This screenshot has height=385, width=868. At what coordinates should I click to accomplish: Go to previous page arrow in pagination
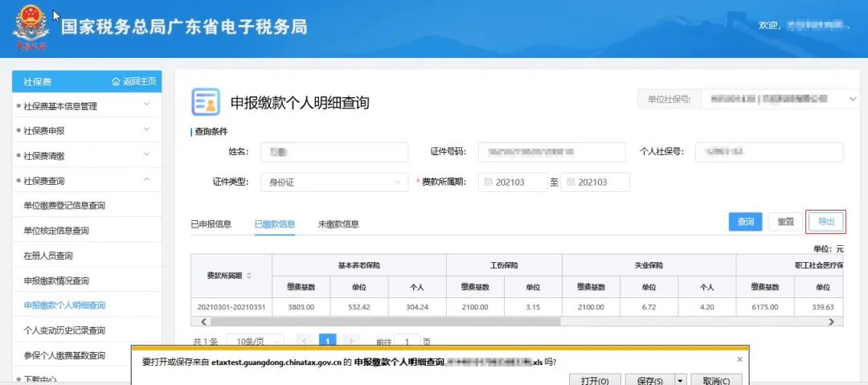pyautogui.click(x=304, y=342)
